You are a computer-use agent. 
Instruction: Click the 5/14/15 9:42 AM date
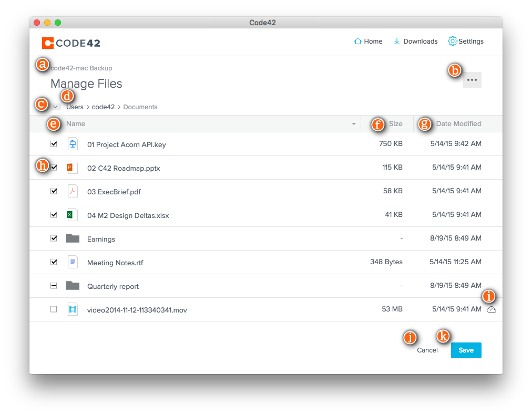pyautogui.click(x=456, y=144)
